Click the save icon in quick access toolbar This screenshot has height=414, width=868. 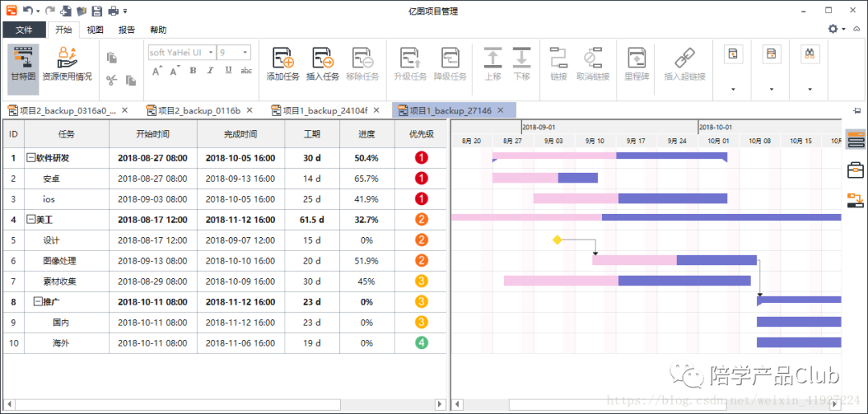pyautogui.click(x=96, y=11)
